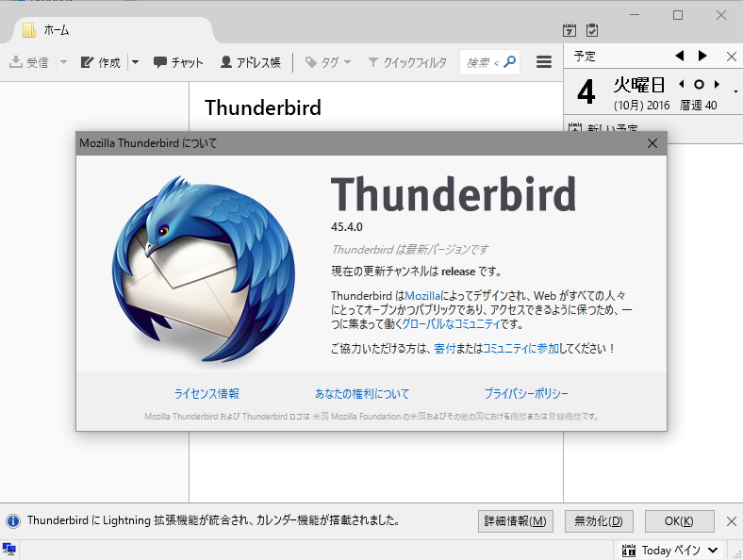Toggle the クイックフィルタ button
The width and height of the screenshot is (743, 560).
[407, 62]
